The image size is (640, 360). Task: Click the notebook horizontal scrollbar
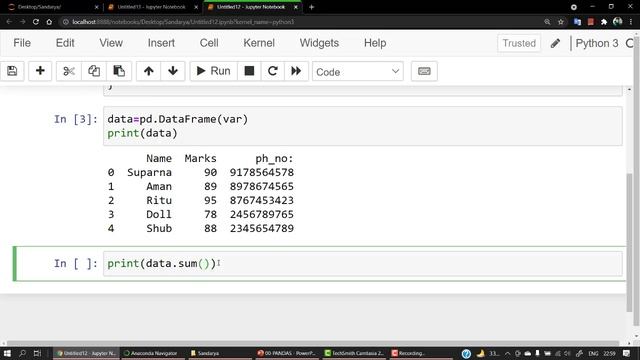pyautogui.click(x=313, y=343)
